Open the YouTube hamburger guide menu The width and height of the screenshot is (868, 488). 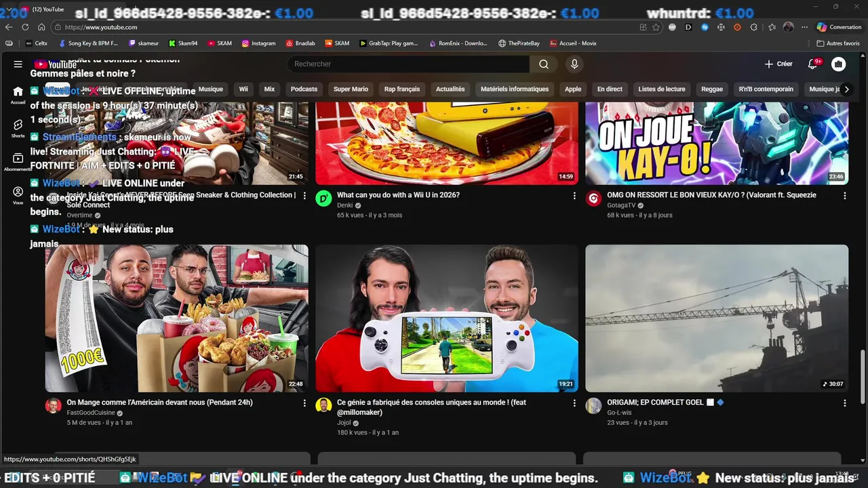(18, 64)
